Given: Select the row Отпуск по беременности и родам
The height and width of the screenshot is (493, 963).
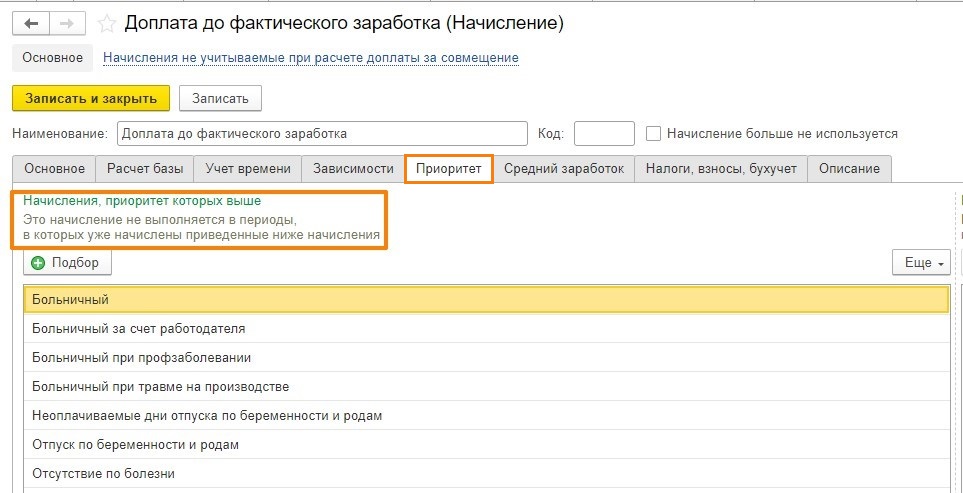Looking at the screenshot, I should [x=486, y=444].
